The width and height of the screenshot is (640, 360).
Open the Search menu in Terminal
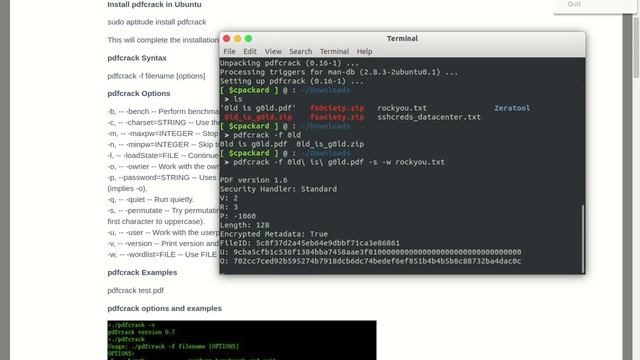300,51
